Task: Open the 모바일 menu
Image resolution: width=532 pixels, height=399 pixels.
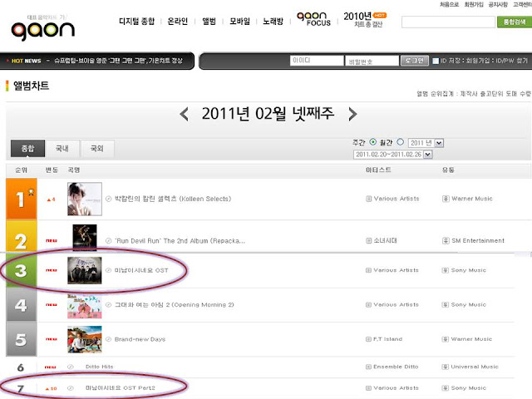Action: (x=239, y=22)
